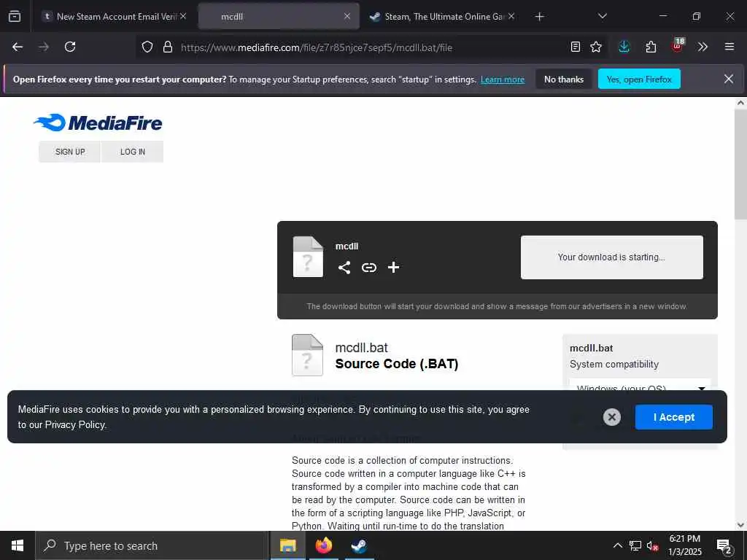The height and width of the screenshot is (560, 747).
Task: Click No thanks on startup prompt
Action: (564, 79)
